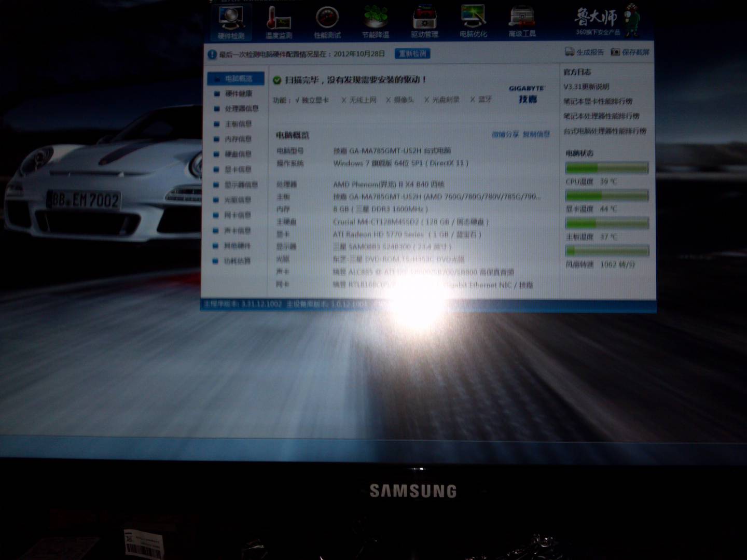Open the 温度监测 thermometer icon

click(x=279, y=22)
